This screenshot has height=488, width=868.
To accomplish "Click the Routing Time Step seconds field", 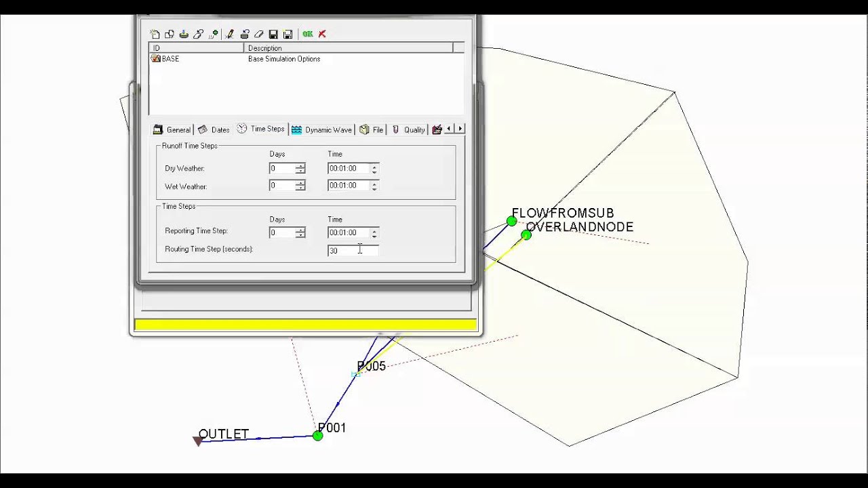I will 353,250.
